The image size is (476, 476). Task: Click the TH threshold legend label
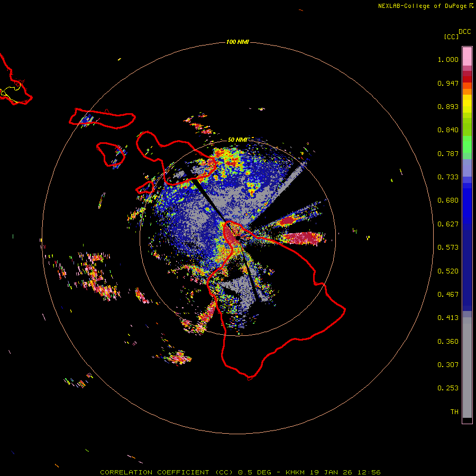tap(454, 412)
